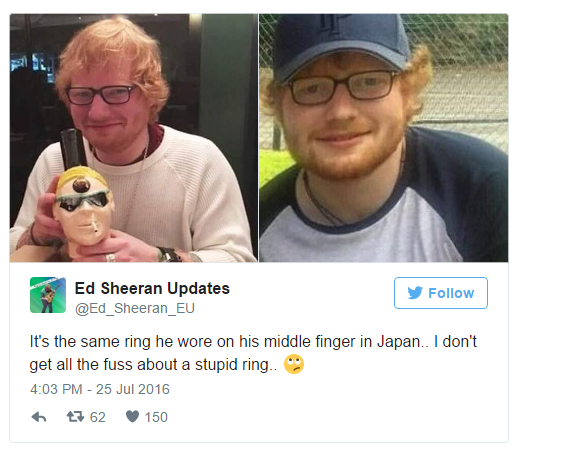
Task: Click the Twitter bird icon in Follow
Action: [415, 293]
